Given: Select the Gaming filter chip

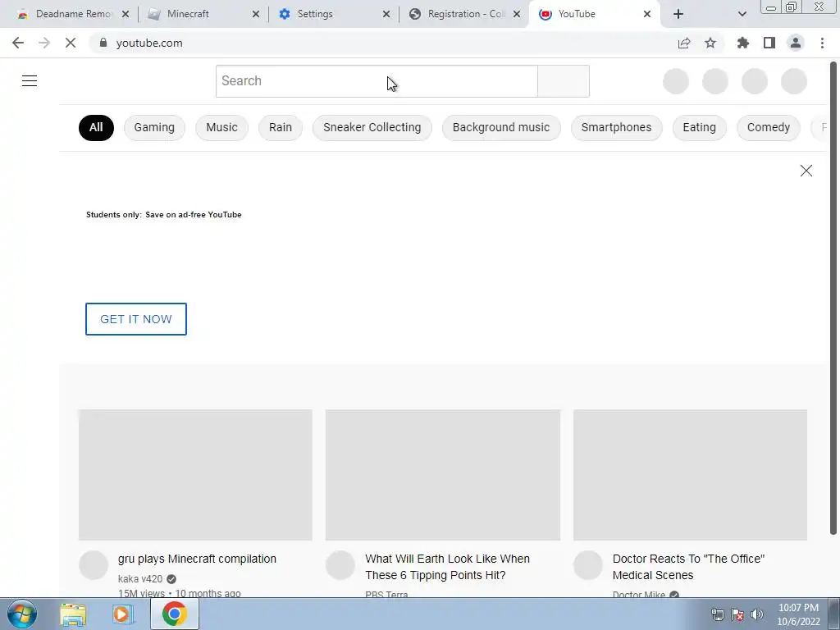Looking at the screenshot, I should [154, 127].
